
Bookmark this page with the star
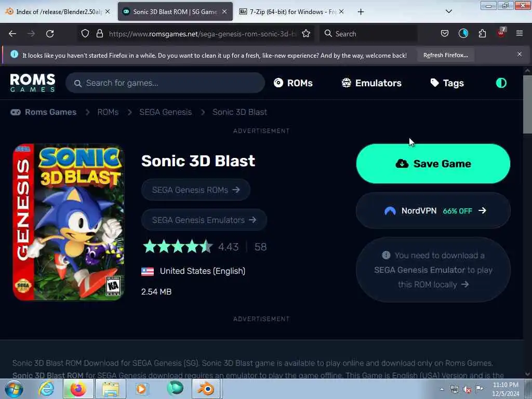[x=306, y=33]
